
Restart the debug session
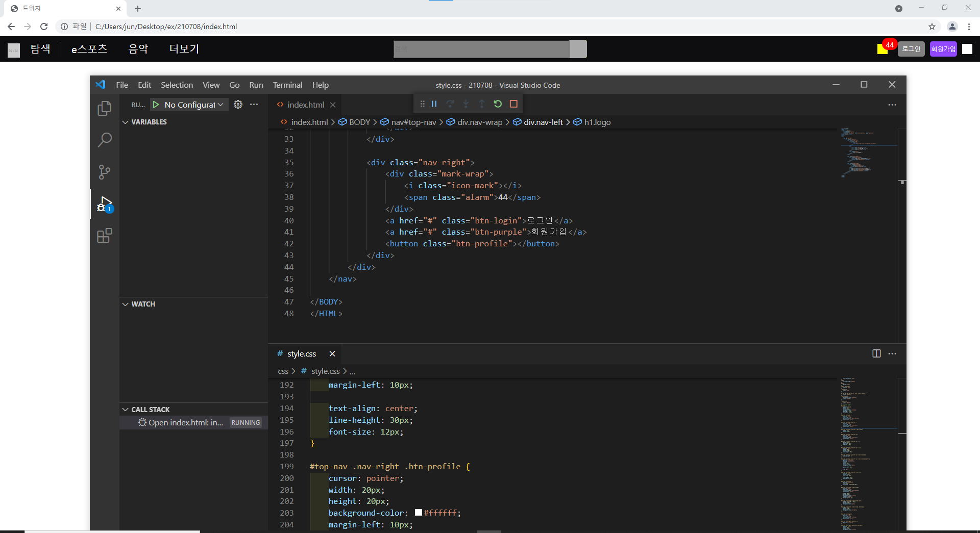pos(498,104)
